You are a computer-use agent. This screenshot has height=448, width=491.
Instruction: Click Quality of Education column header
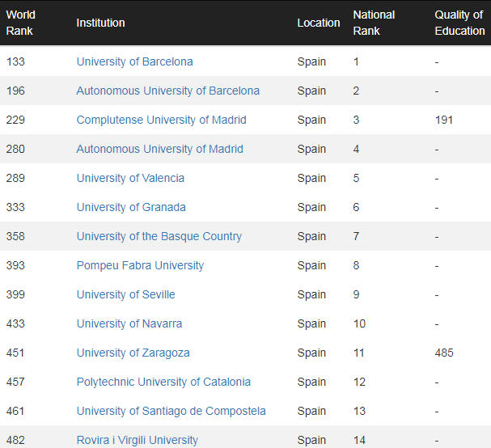coord(459,23)
